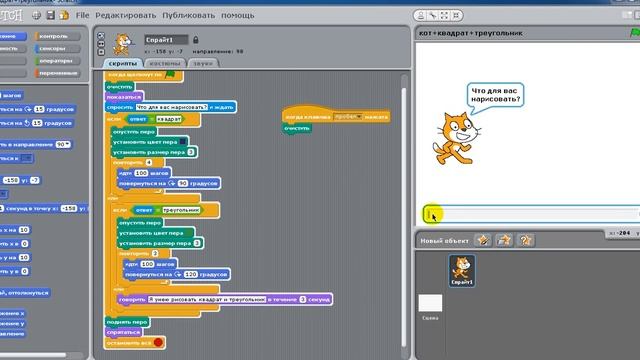This screenshot has width=640, height=360.
Task: Set rotation style to left-right flip only
Action: 101,44
